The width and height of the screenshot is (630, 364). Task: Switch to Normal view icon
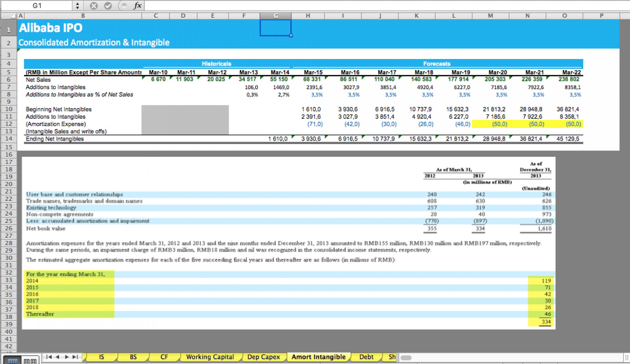(x=12, y=361)
